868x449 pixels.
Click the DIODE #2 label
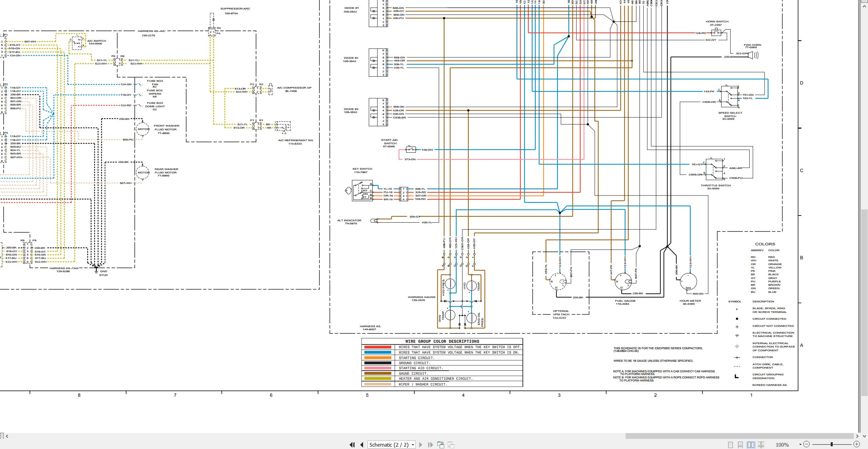click(351, 58)
